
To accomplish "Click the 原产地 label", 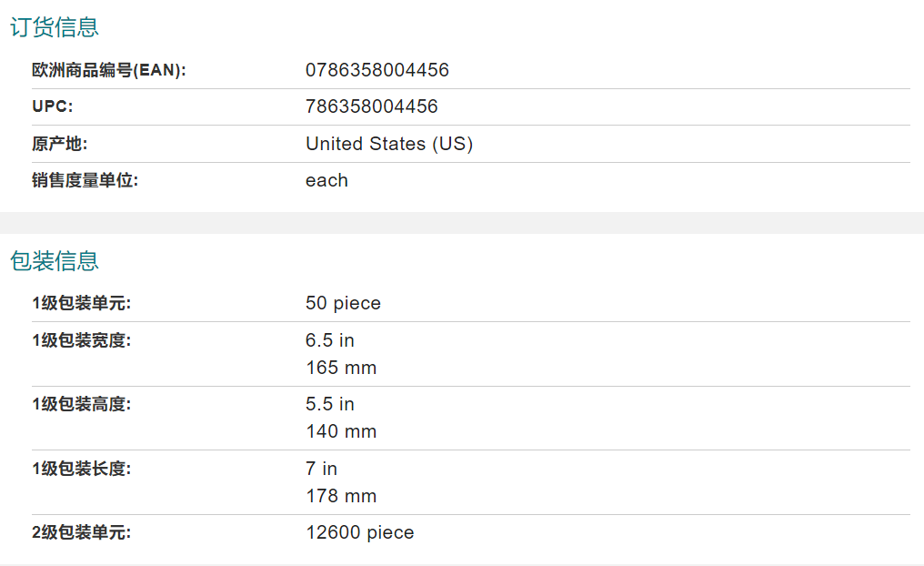I will [59, 144].
